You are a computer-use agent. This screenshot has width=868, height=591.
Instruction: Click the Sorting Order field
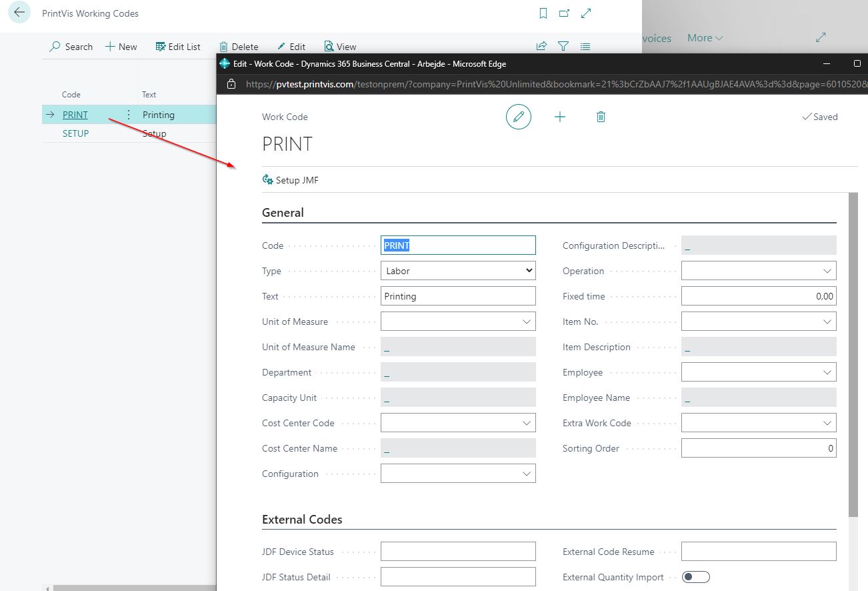[759, 448]
